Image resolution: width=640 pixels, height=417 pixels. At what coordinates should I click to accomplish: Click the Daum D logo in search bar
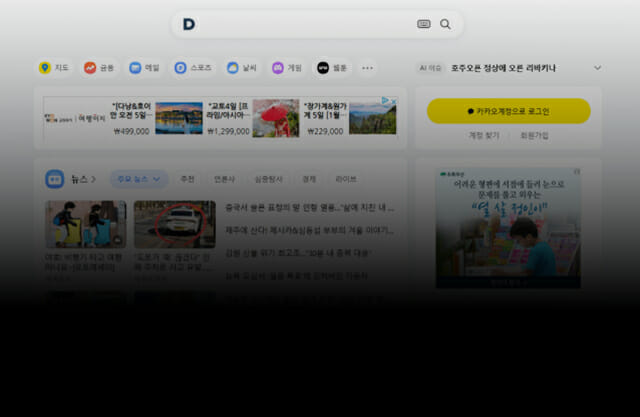click(x=189, y=24)
